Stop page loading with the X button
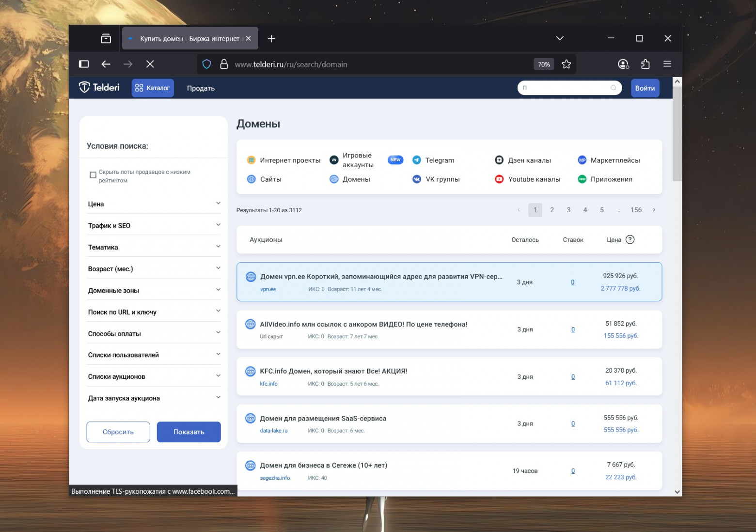Viewport: 756px width, 532px height. click(150, 64)
